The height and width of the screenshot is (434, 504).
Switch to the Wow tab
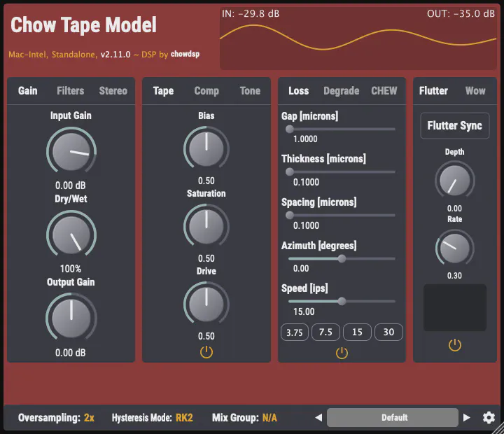tap(475, 91)
